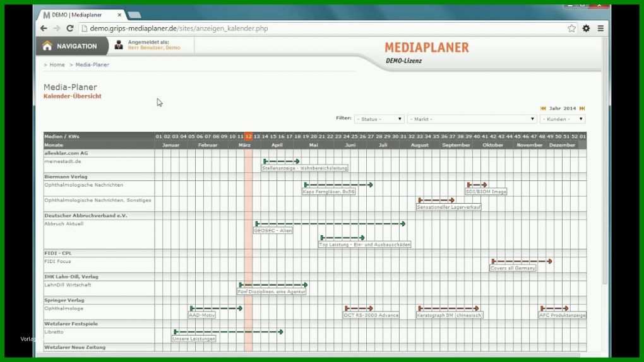
Task: Click the Covers all Germany entry
Action: tap(513, 268)
